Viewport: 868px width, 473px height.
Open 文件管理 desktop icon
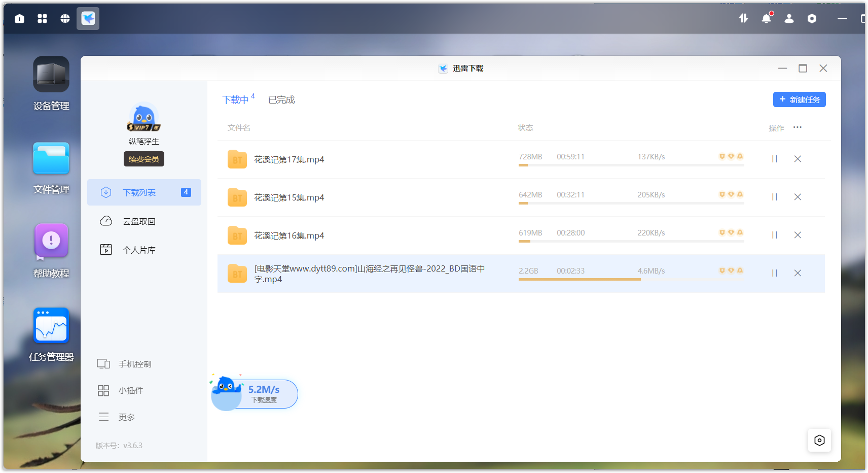pos(51,168)
